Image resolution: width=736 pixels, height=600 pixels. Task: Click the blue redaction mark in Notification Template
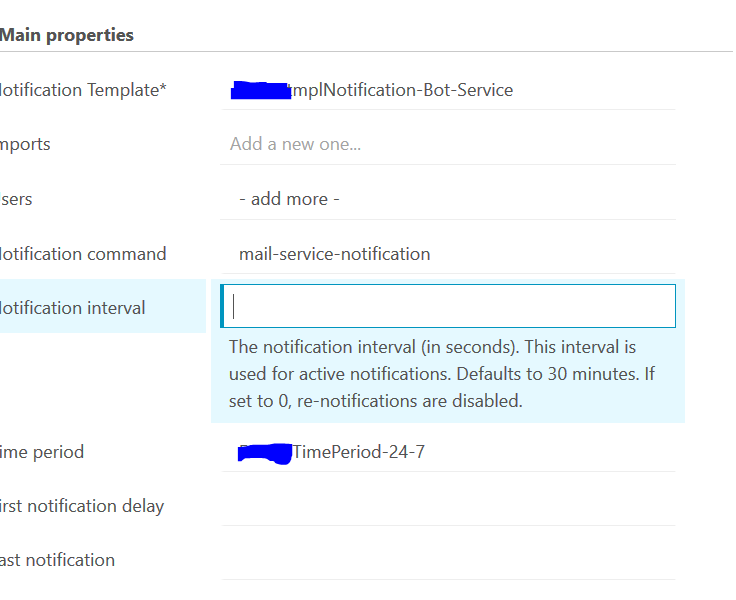coord(261,90)
